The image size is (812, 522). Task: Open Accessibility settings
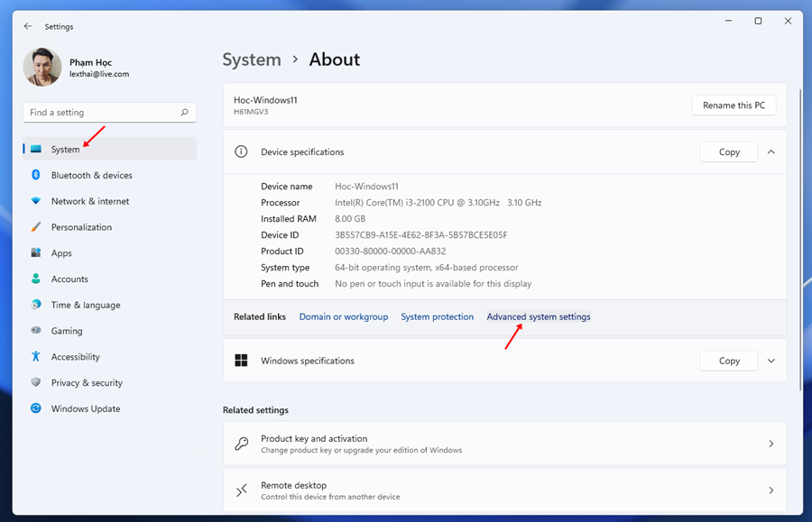point(109,356)
